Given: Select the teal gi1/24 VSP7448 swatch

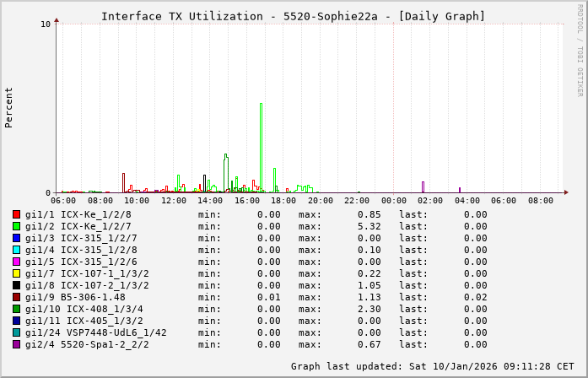Looking at the screenshot, I should 16,332.
